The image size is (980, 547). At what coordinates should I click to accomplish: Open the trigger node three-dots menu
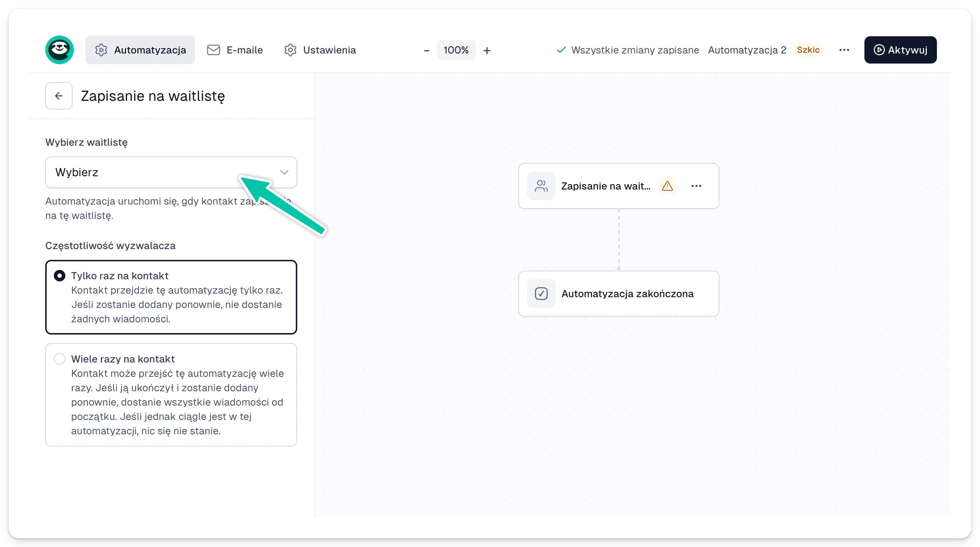pyautogui.click(x=696, y=186)
